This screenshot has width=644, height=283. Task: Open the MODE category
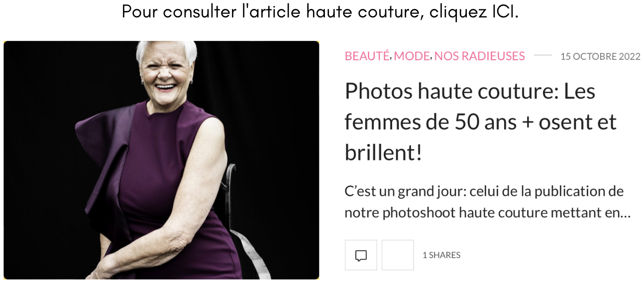[412, 56]
